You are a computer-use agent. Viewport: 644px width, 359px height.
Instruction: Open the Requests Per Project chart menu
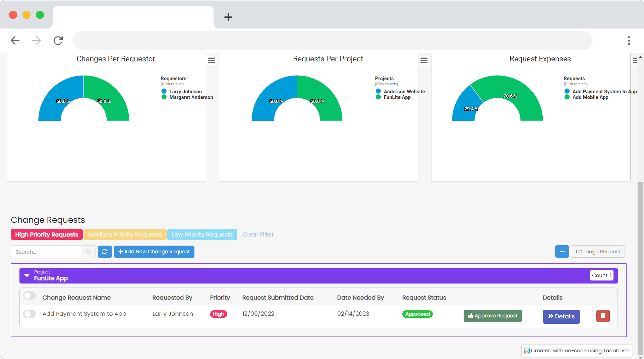424,60
